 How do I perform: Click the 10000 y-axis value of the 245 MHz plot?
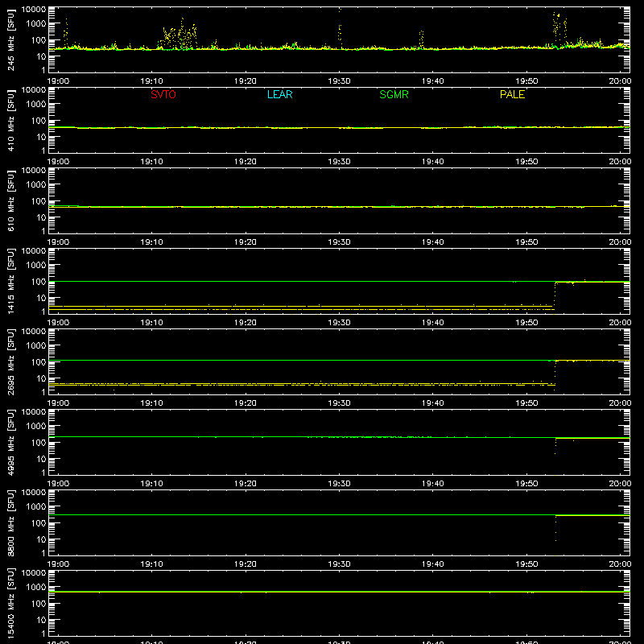pyautogui.click(x=34, y=10)
